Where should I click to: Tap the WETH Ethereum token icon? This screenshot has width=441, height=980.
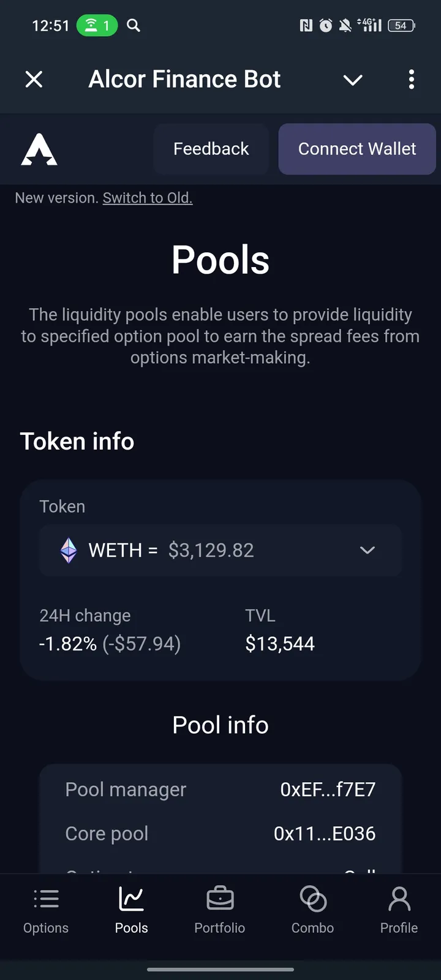(69, 550)
